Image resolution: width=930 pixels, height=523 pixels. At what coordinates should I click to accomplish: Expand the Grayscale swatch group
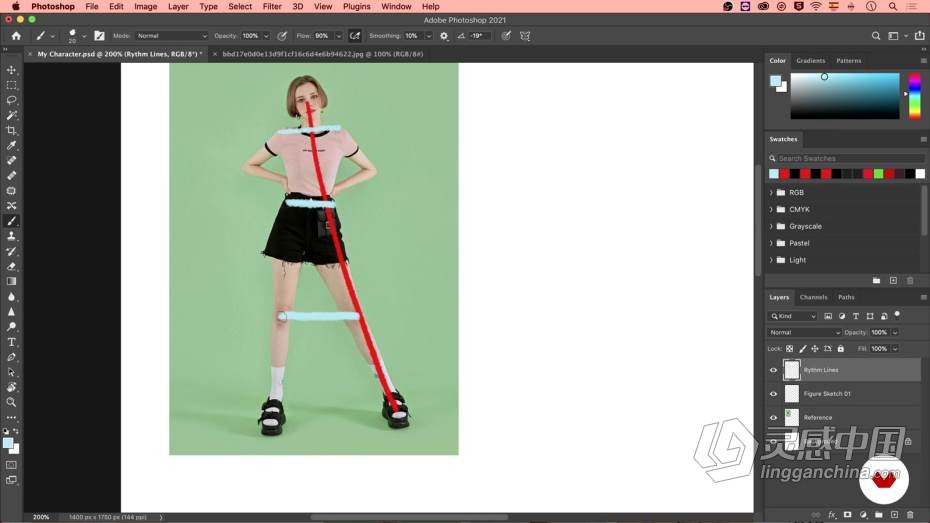pyautogui.click(x=771, y=226)
